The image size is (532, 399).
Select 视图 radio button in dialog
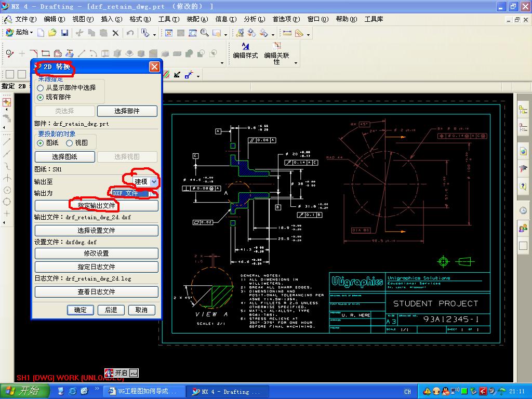pyautogui.click(x=70, y=143)
